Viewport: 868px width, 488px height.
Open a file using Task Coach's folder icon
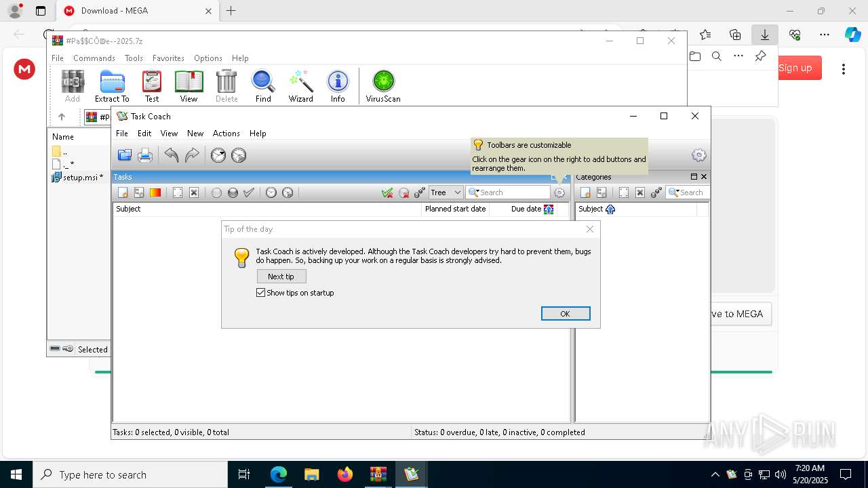click(125, 156)
